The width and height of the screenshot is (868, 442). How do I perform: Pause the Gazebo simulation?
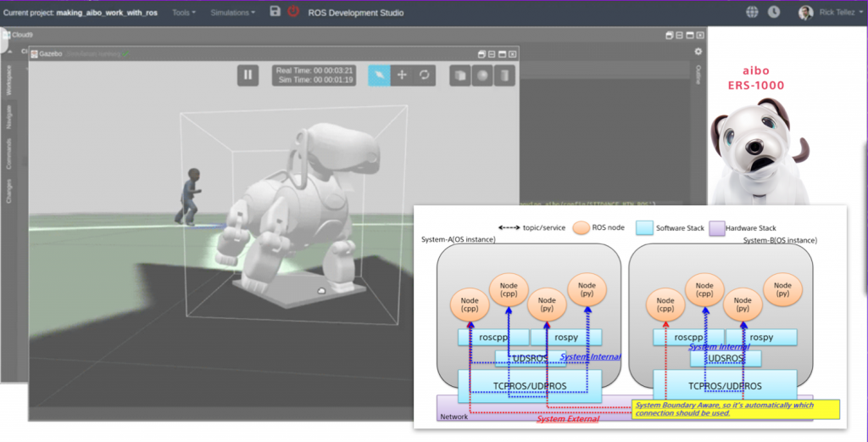(x=248, y=75)
